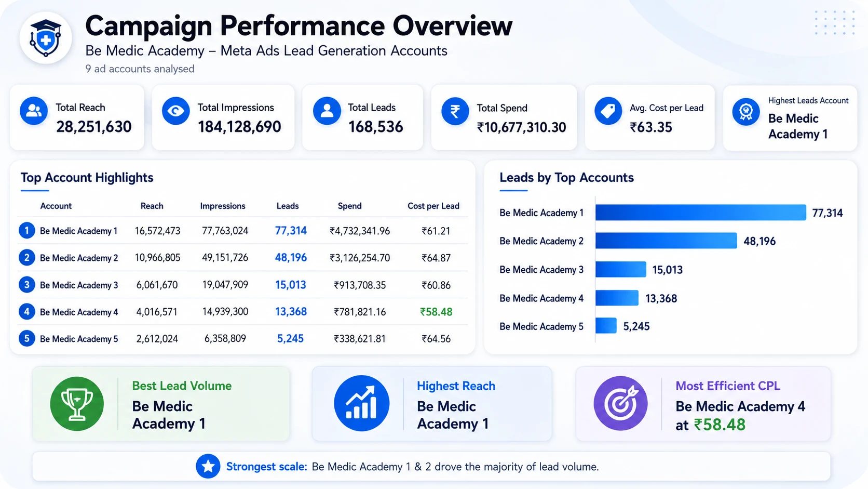Click the purple target Most Efficient CPL icon
The image size is (868, 489).
click(620, 403)
